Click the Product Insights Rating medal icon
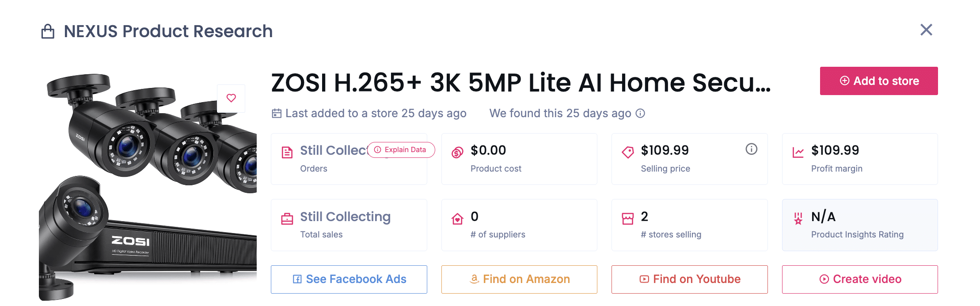 798,219
